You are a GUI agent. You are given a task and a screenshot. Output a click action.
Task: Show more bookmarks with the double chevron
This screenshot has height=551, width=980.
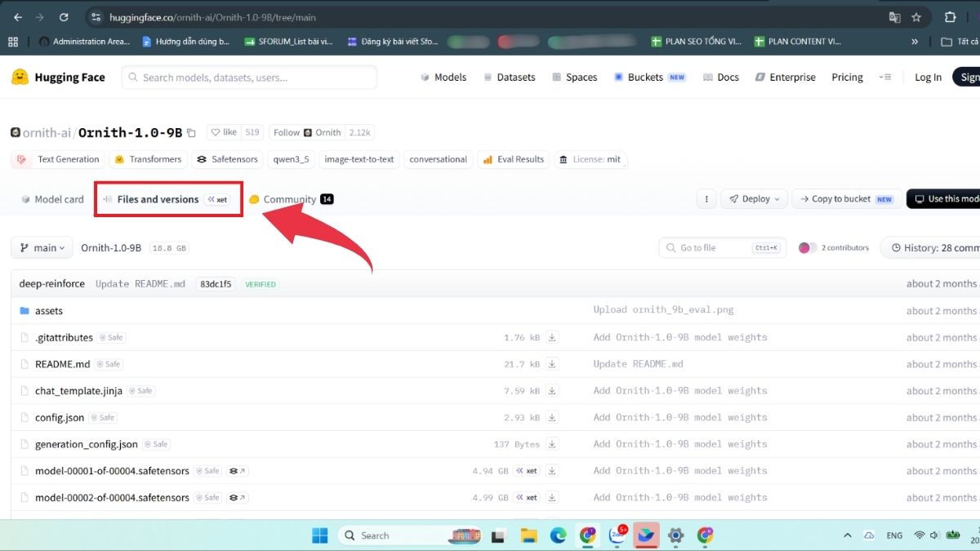[x=915, y=41]
